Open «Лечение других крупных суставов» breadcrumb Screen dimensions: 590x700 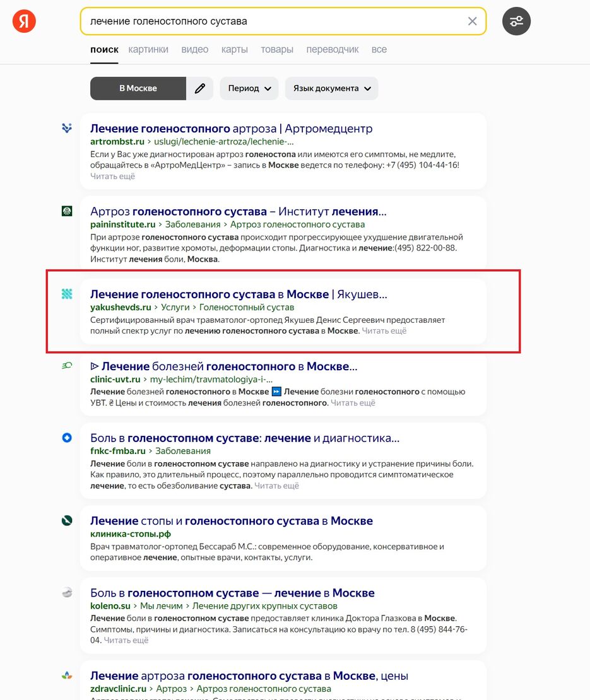point(265,606)
